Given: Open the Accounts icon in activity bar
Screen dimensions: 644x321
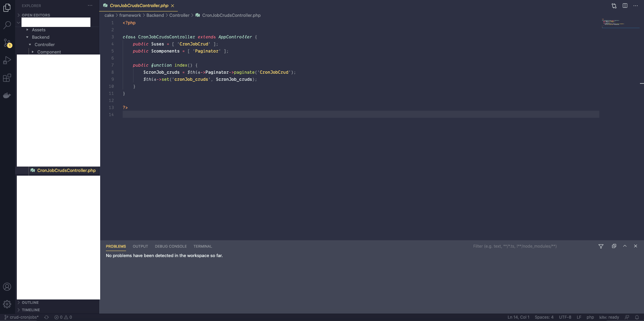Looking at the screenshot, I should (x=7, y=287).
